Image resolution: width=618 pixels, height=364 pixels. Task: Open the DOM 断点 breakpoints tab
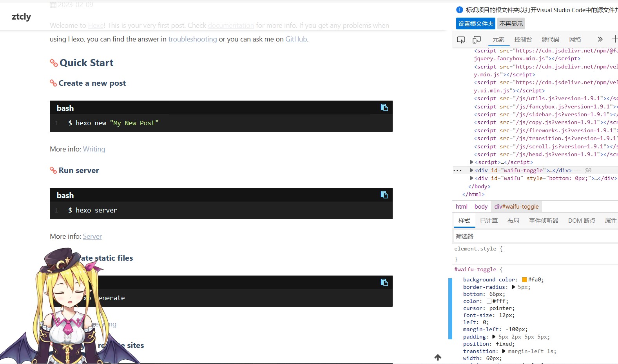pos(582,221)
